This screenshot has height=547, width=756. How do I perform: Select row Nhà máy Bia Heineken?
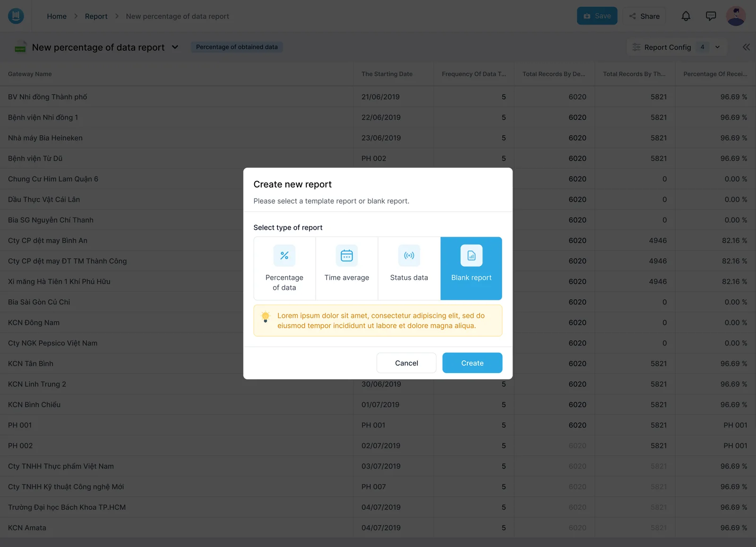pyautogui.click(x=378, y=138)
